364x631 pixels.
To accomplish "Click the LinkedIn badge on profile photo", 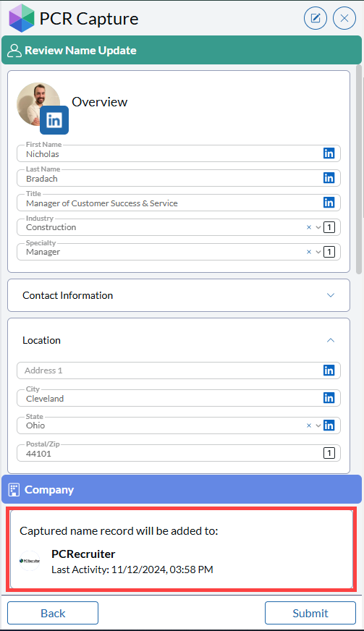I will coord(54,120).
